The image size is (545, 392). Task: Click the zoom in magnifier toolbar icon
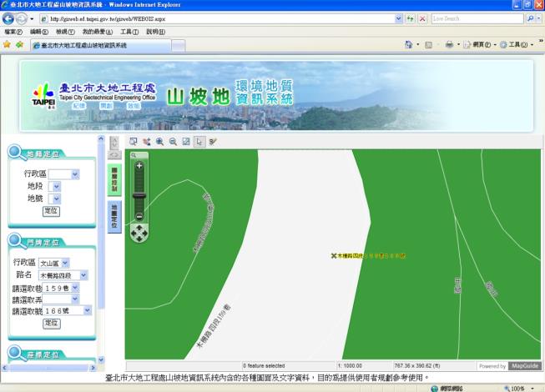pyautogui.click(x=159, y=142)
